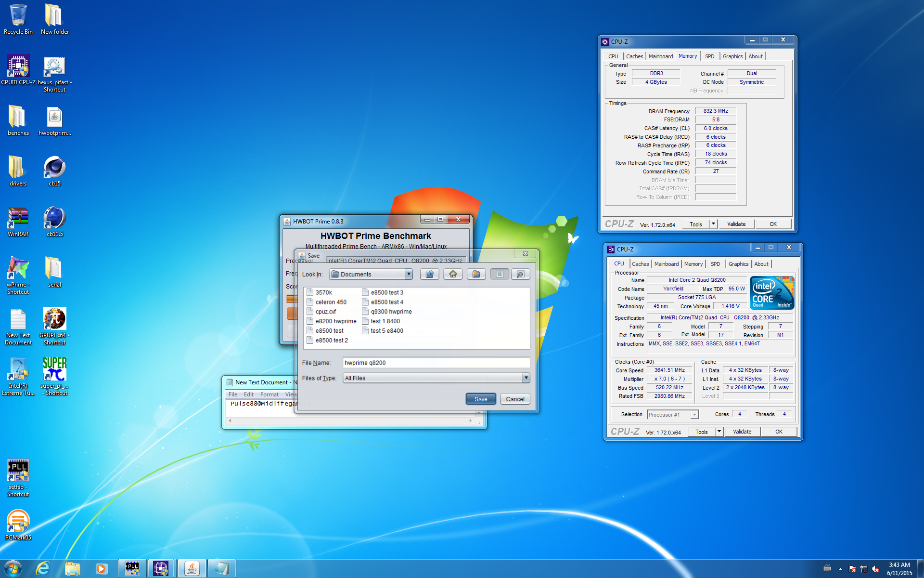Select the cb15 Cinebench desktop icon
The height and width of the screenshot is (578, 924).
coord(54,171)
